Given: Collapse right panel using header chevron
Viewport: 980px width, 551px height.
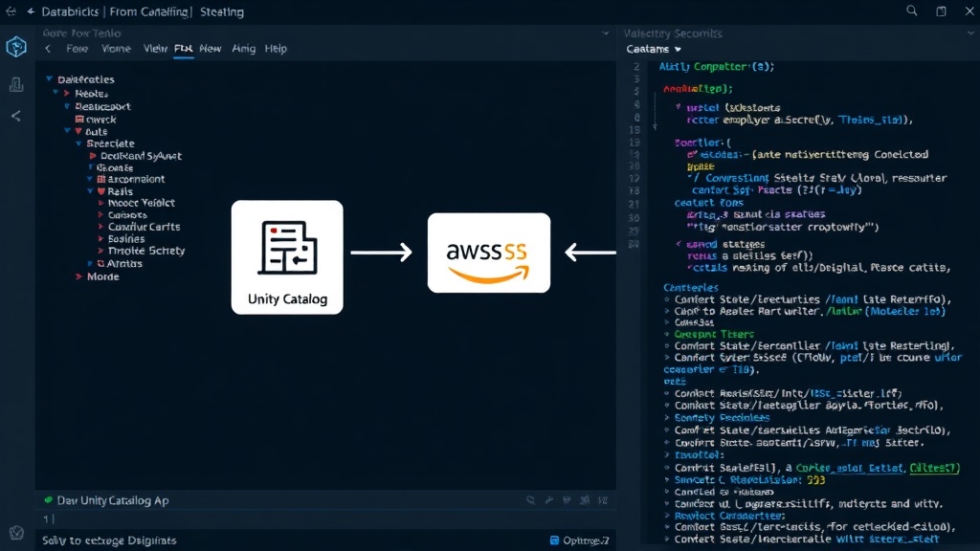Looking at the screenshot, I should pos(970,33).
